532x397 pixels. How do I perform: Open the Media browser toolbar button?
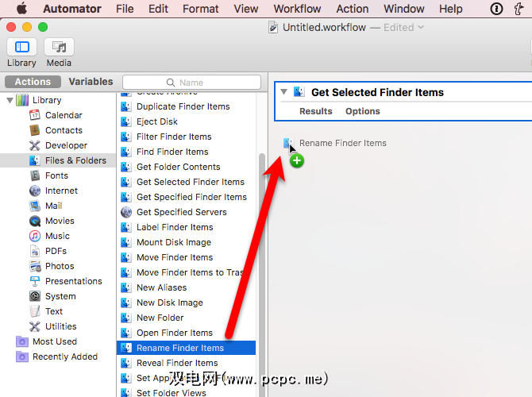point(59,47)
